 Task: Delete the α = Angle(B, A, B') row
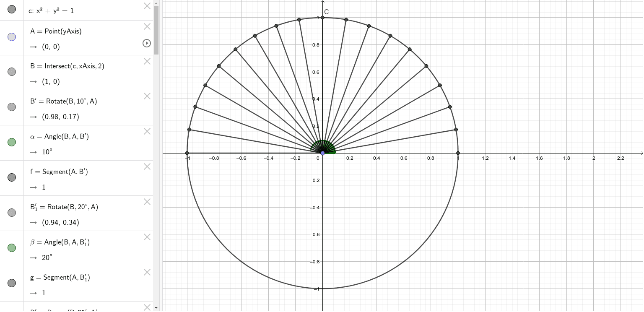coord(147,131)
